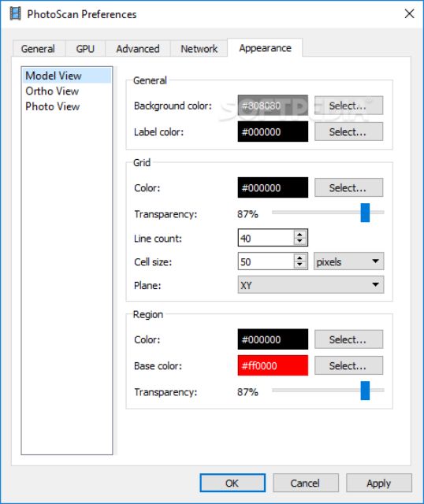Decrease the Cell size with down arrow

coord(299,265)
